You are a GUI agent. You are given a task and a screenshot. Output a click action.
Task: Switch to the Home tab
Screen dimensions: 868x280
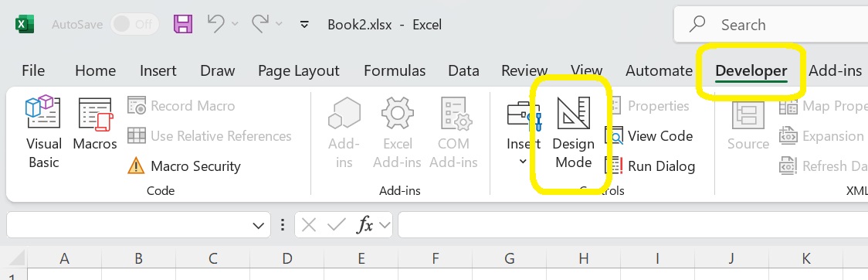pyautogui.click(x=95, y=71)
